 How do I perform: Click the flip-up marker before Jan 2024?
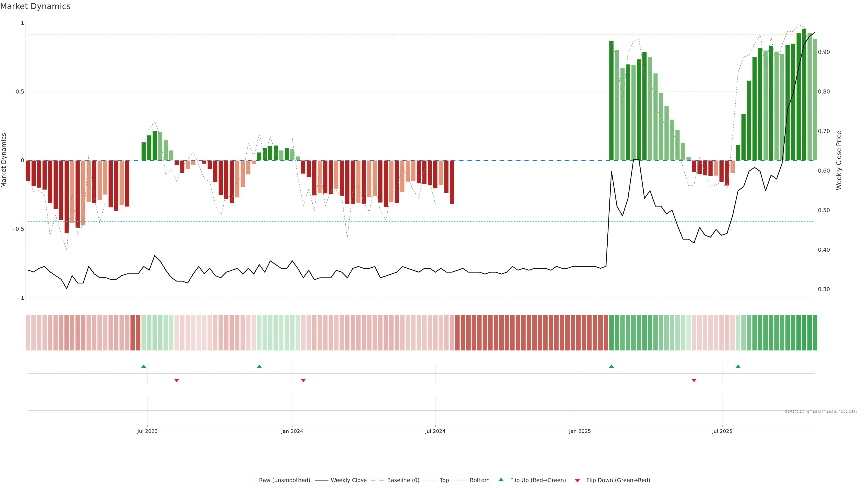tap(259, 366)
